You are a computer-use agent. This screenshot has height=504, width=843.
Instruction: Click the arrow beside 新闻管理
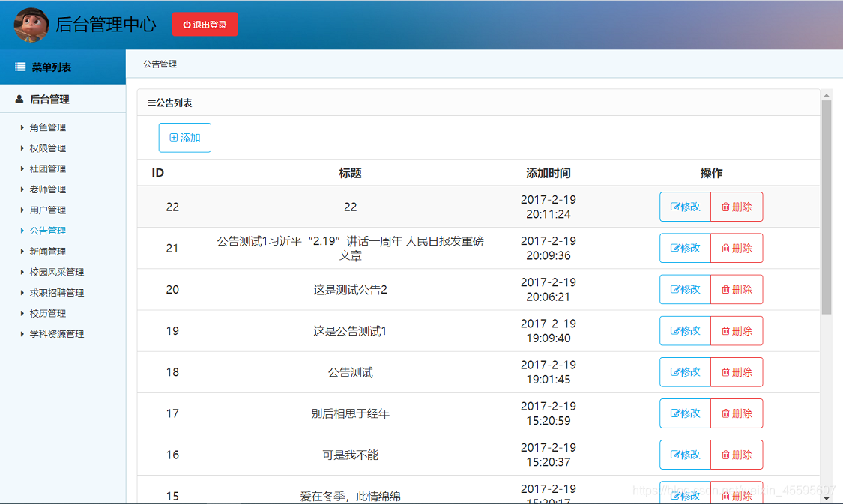[x=22, y=252]
